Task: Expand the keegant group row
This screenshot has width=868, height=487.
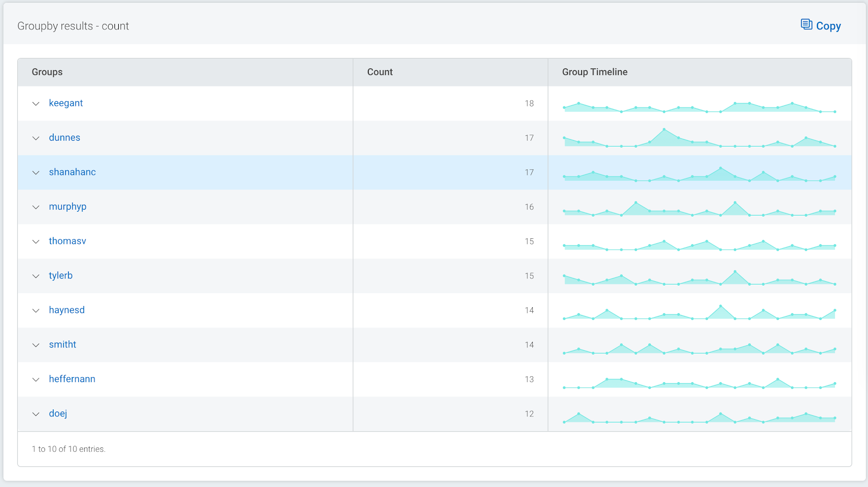Action: pyautogui.click(x=36, y=104)
